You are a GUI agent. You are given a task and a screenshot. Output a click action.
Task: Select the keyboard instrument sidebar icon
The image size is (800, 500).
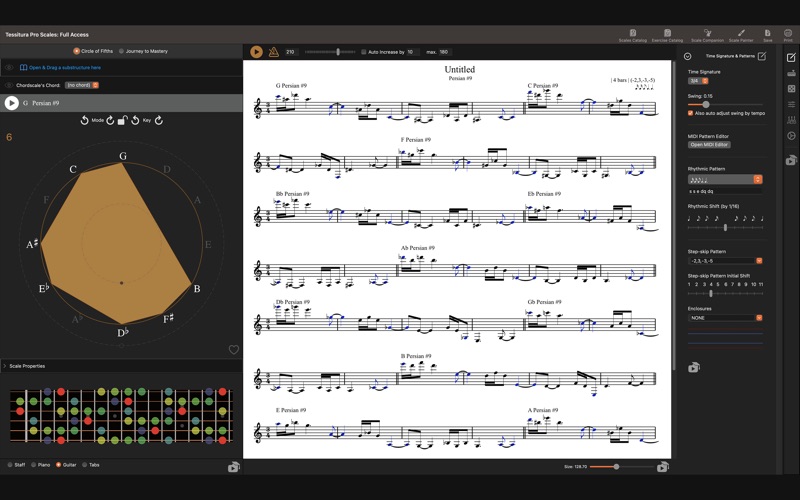(791, 73)
